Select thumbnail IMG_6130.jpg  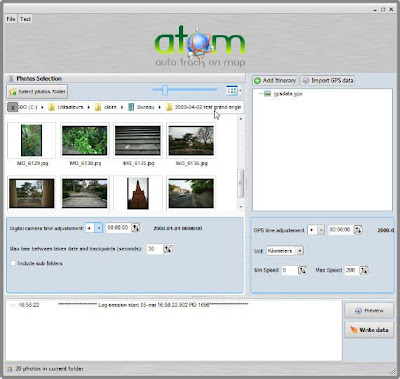click(x=85, y=140)
